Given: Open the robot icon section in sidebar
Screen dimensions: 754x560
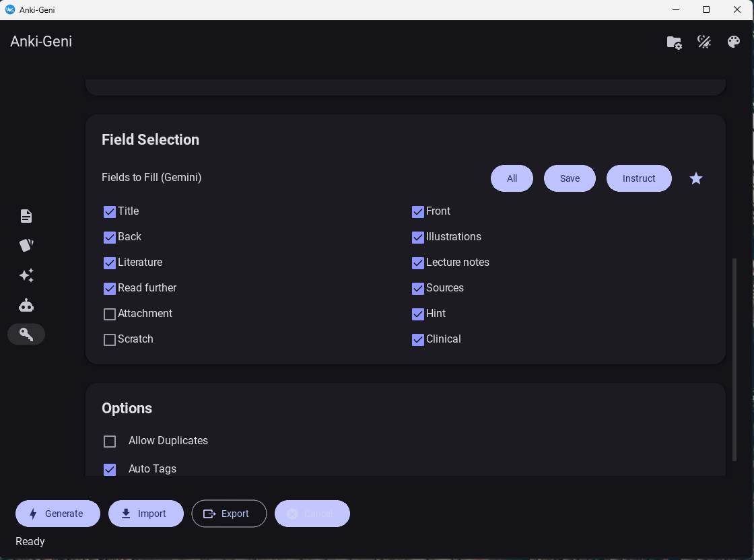Looking at the screenshot, I should click(x=26, y=306).
